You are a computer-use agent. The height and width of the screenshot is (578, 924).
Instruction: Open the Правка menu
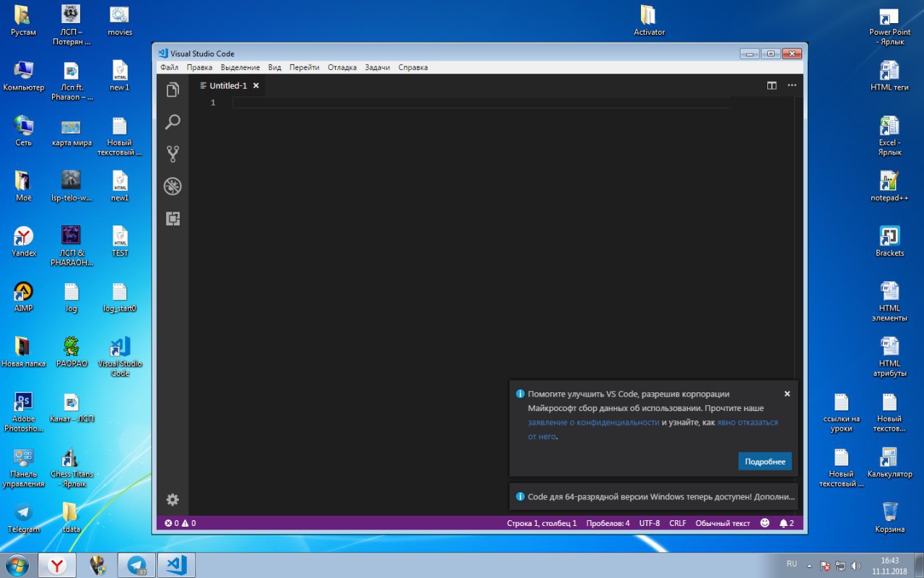(199, 67)
